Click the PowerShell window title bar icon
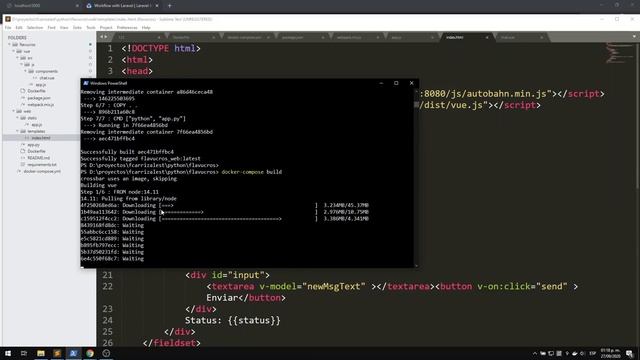 (86, 83)
